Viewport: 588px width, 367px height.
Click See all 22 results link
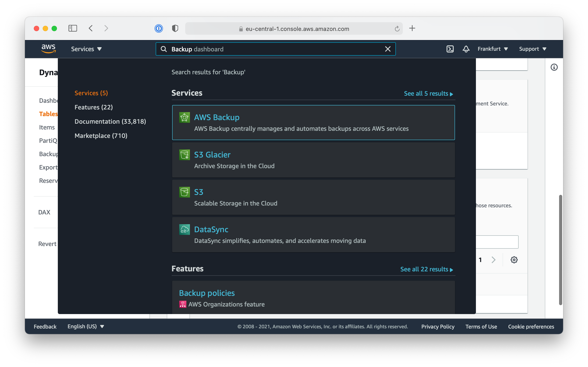point(426,269)
